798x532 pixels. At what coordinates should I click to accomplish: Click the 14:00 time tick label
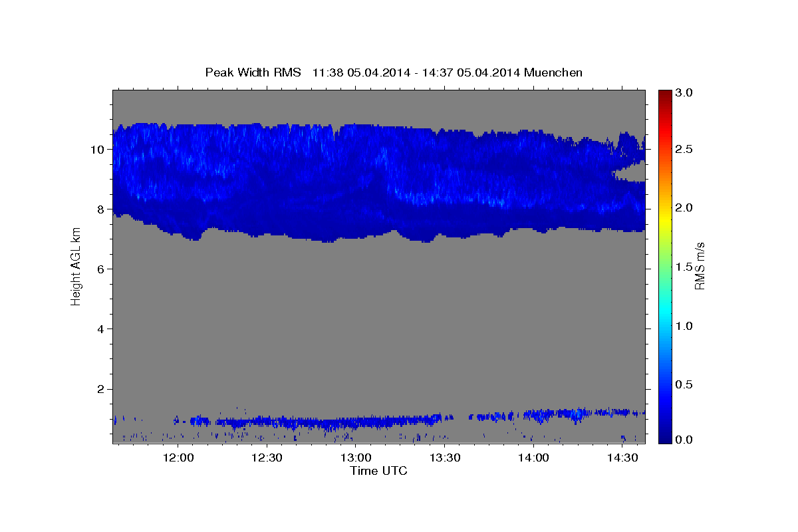pyautogui.click(x=533, y=458)
